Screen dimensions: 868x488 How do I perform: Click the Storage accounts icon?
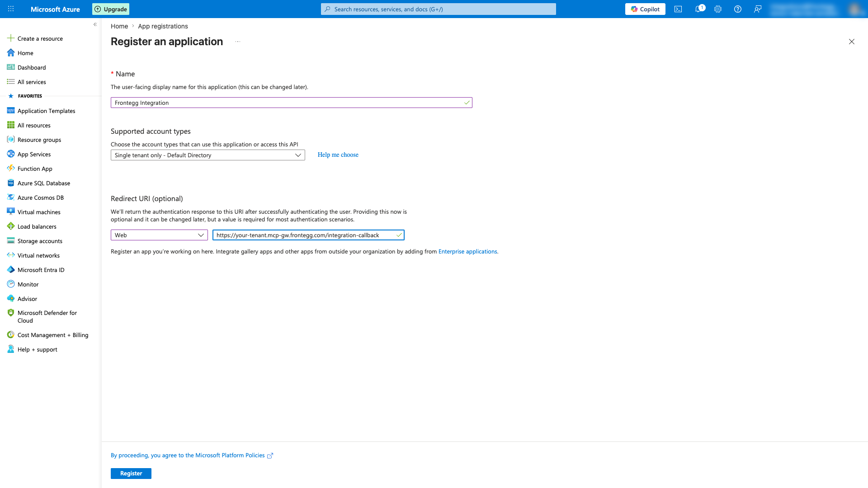coord(11,241)
